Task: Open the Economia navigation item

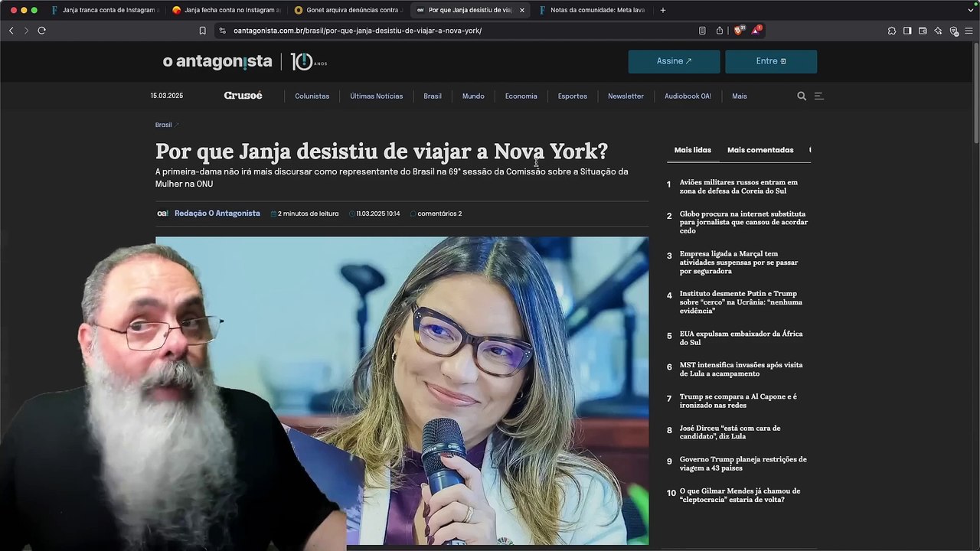Action: point(521,96)
